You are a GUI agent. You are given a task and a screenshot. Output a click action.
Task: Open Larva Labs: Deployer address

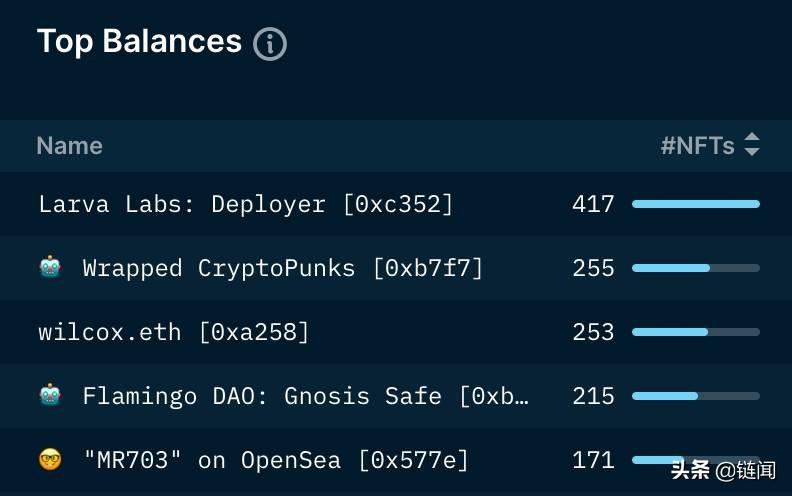tap(246, 204)
